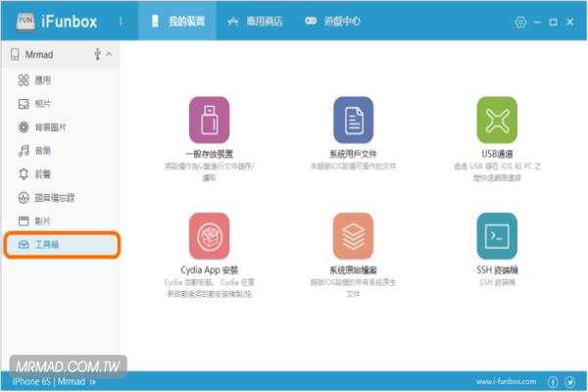The image size is (588, 392).
Task: Open the 鈴聲 ringtones sidebar item
Action: [x=34, y=174]
